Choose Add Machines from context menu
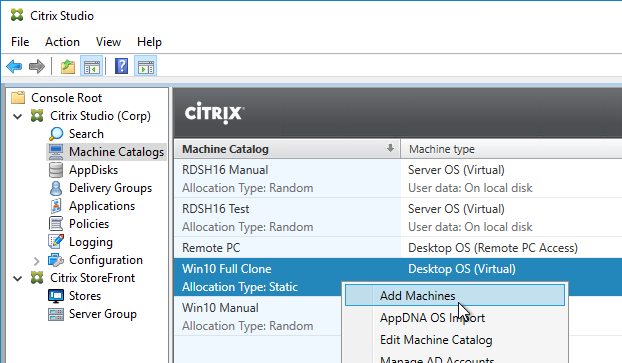 455,296
